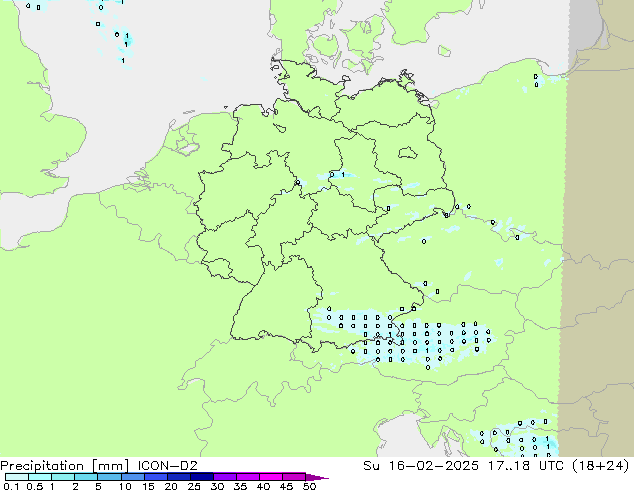634x490 pixels.
Task: Click the '40' legend value
Action: tap(263, 486)
